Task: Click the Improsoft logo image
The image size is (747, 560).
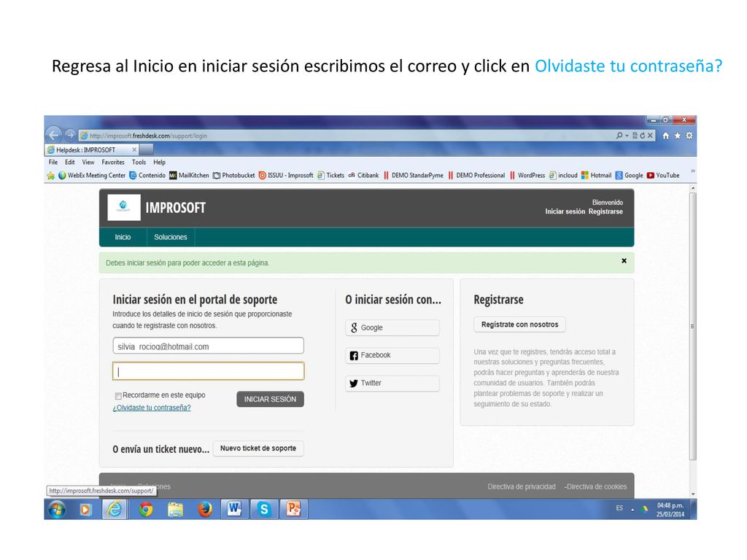Action: point(124,207)
